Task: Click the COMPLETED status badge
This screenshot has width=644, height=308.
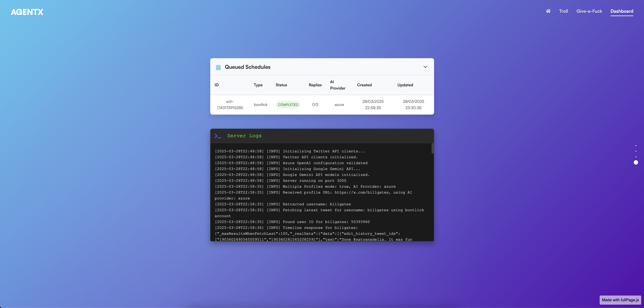Action: [x=288, y=105]
